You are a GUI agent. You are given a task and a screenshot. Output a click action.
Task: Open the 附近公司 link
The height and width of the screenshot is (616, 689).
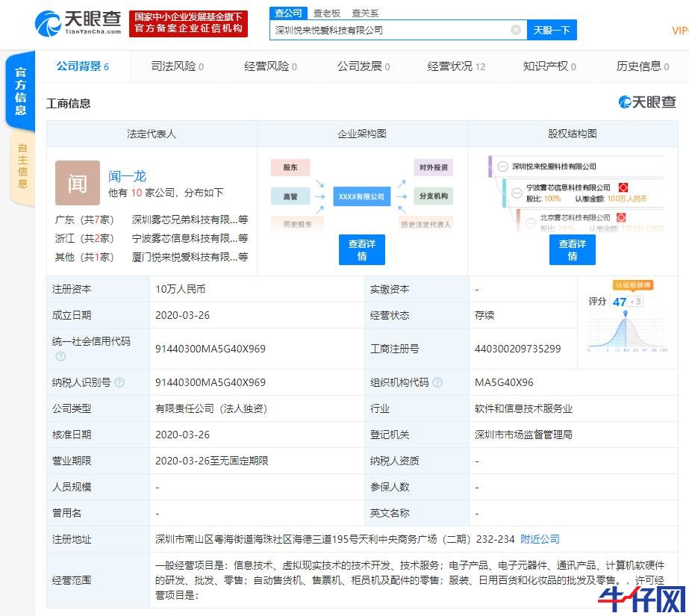coord(539,539)
